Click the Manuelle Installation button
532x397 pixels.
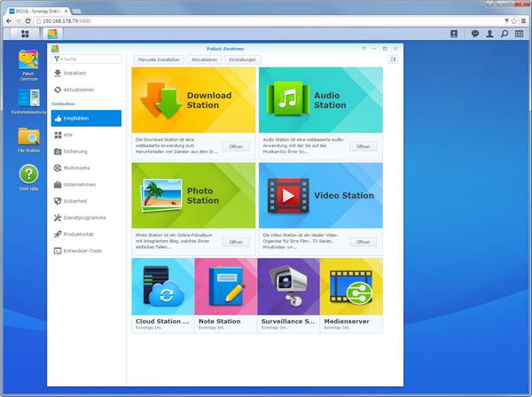159,59
